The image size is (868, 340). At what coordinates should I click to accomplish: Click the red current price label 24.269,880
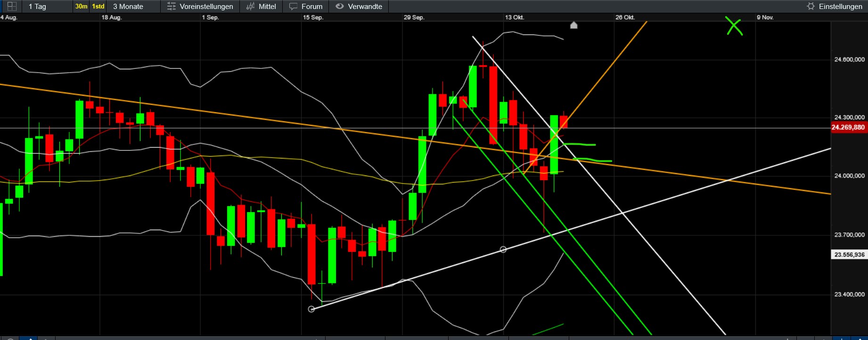(848, 127)
